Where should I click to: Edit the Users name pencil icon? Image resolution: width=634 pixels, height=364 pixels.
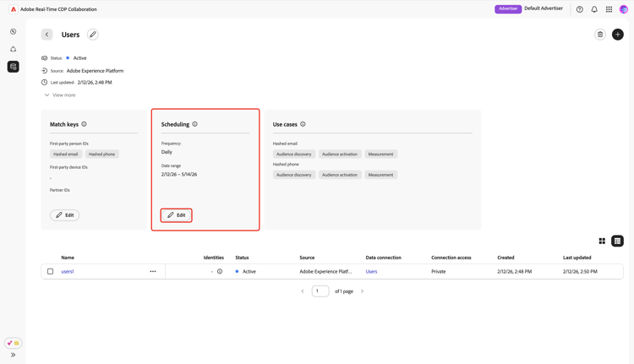[93, 35]
